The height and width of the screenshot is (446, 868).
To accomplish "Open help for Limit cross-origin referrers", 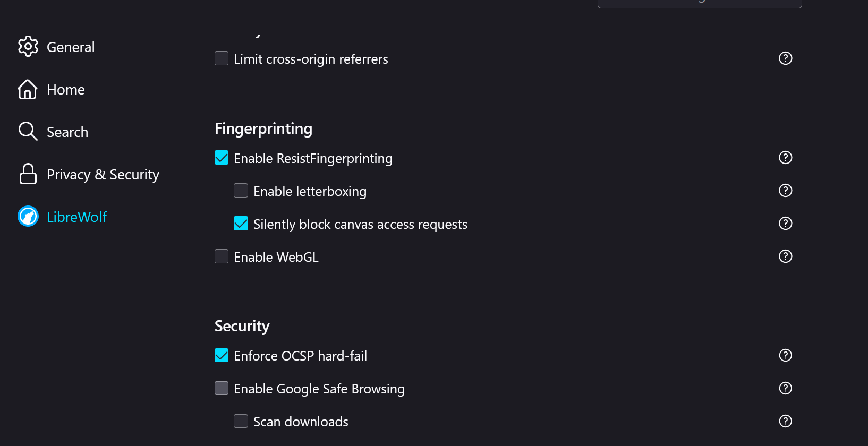I will coord(785,58).
